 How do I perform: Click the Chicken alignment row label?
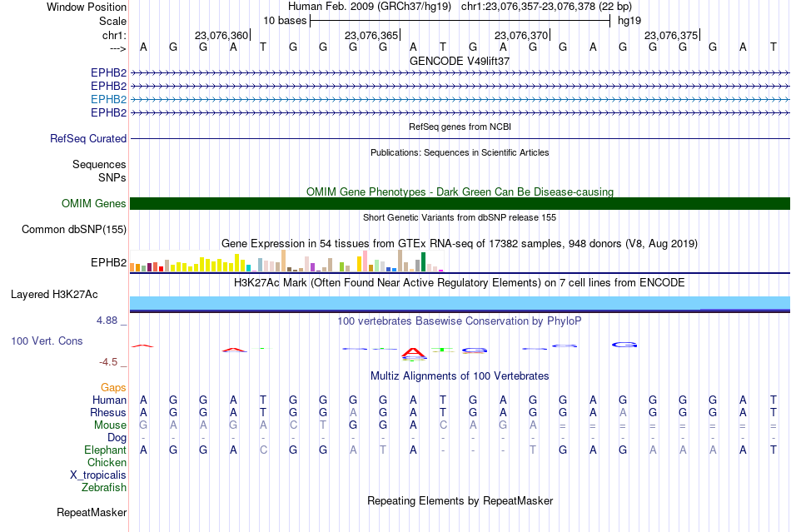click(107, 462)
